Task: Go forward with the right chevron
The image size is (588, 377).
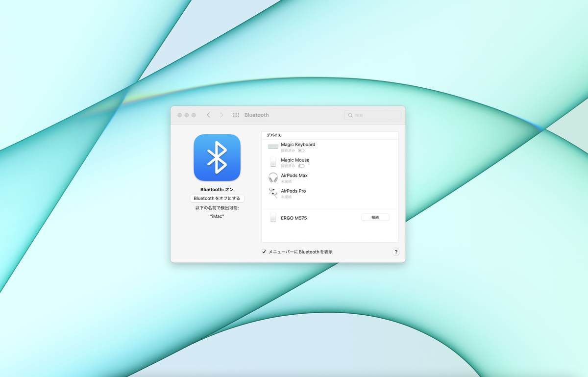Action: (x=221, y=115)
